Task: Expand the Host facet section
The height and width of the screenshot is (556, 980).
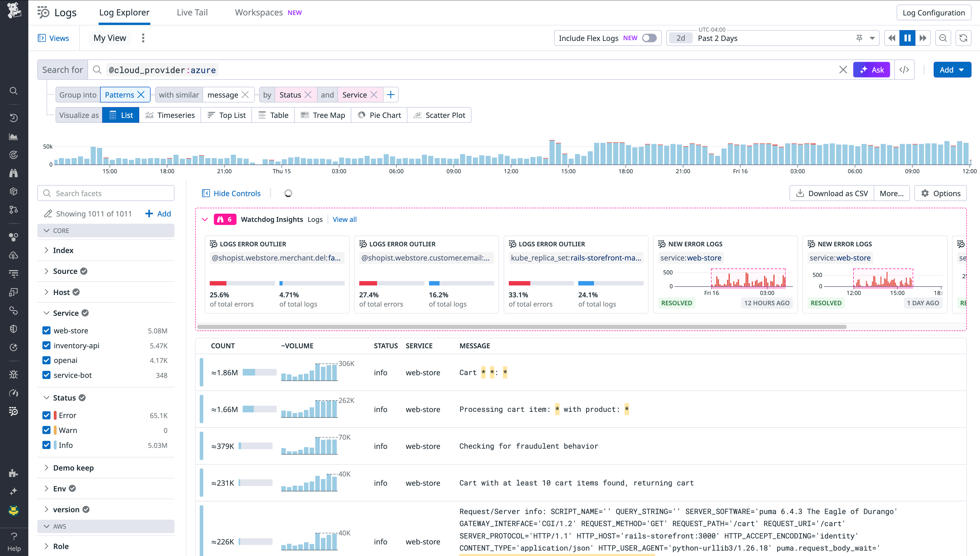Action: (46, 292)
